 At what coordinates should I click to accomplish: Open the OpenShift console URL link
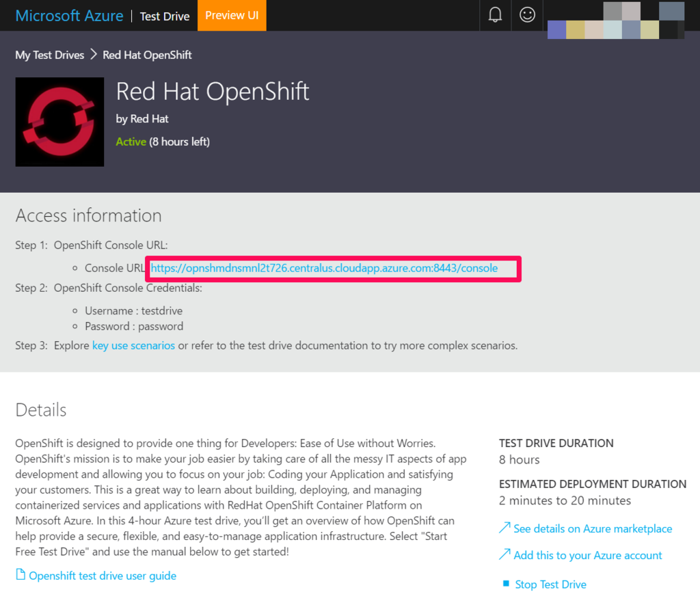point(324,268)
